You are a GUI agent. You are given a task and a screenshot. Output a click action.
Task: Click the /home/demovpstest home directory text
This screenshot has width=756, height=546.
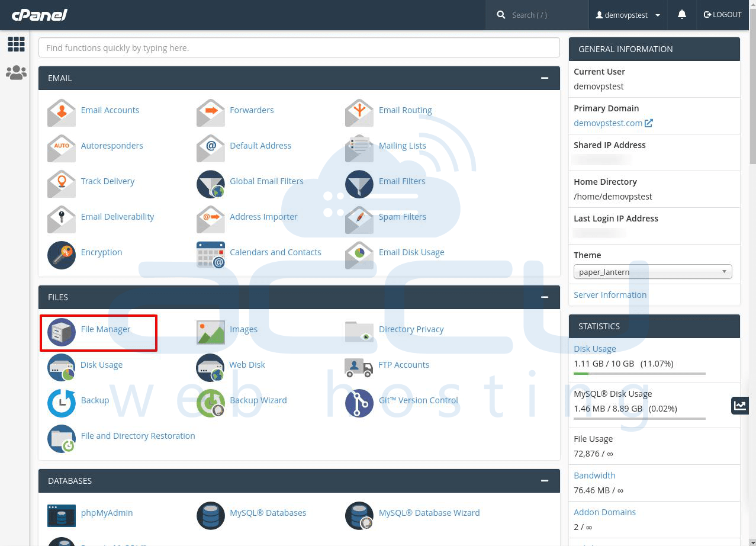[x=613, y=197]
